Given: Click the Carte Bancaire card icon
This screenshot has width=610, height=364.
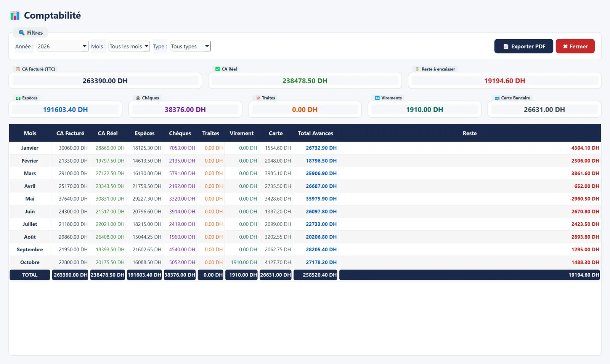Looking at the screenshot, I should tap(497, 98).
